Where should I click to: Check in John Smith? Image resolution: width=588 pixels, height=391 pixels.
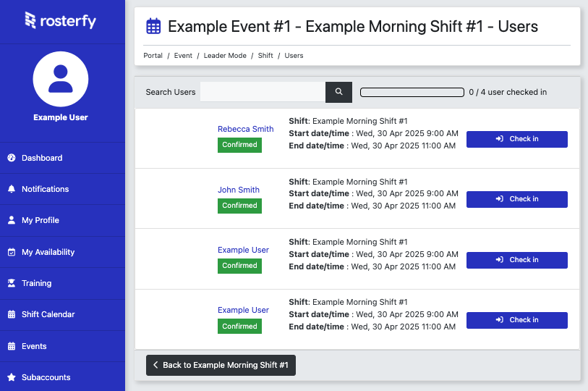click(x=516, y=199)
